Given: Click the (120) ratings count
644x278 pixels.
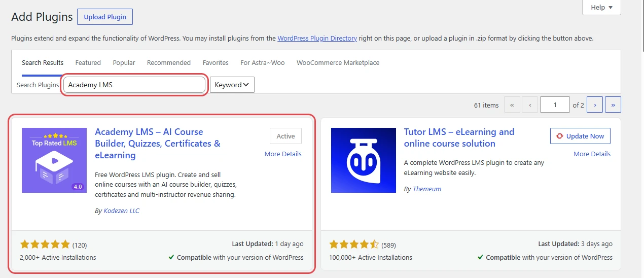Looking at the screenshot, I should (80, 245).
